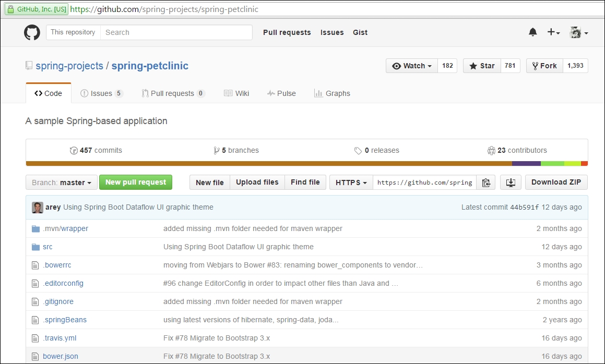Click the .gitignore file icon
This screenshot has width=605, height=364.
coord(35,301)
